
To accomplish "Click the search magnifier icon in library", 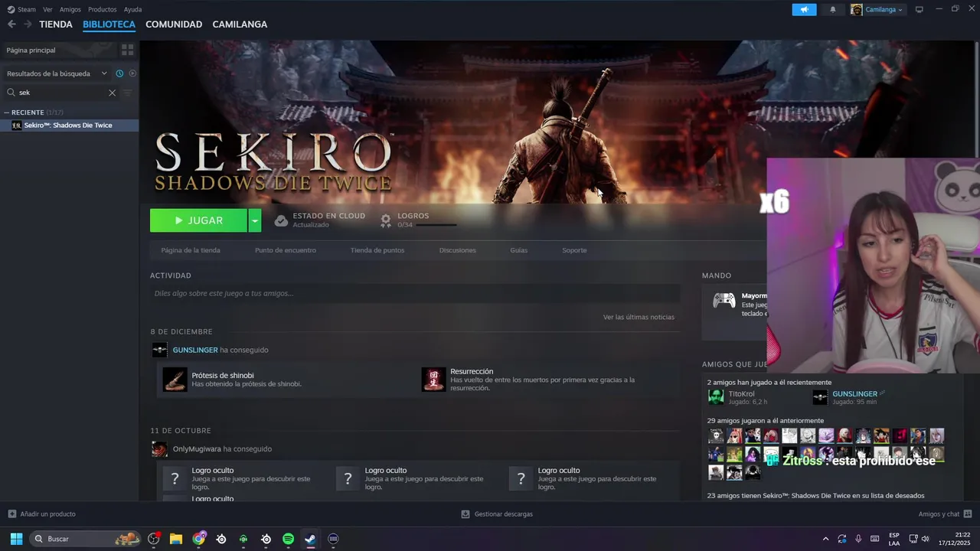I will (11, 93).
